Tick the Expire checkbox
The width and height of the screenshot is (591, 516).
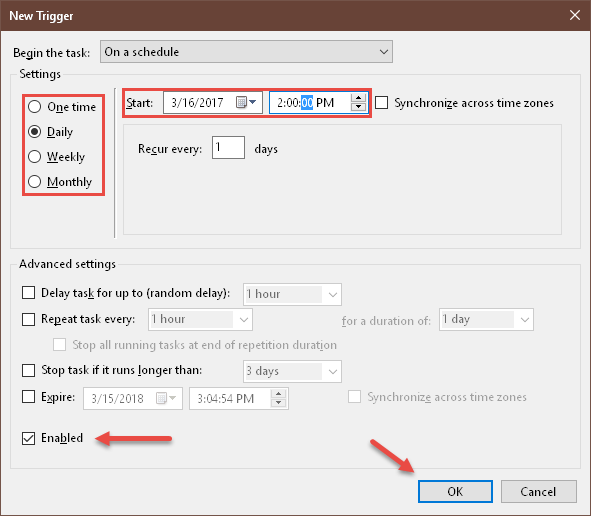pyautogui.click(x=28, y=397)
